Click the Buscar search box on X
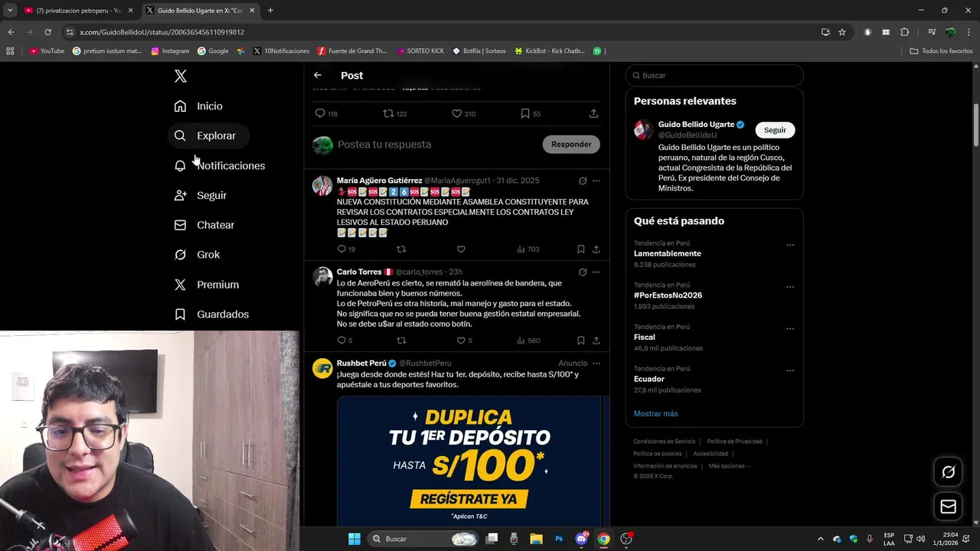Screen dimensions: 980x551 (x=714, y=75)
